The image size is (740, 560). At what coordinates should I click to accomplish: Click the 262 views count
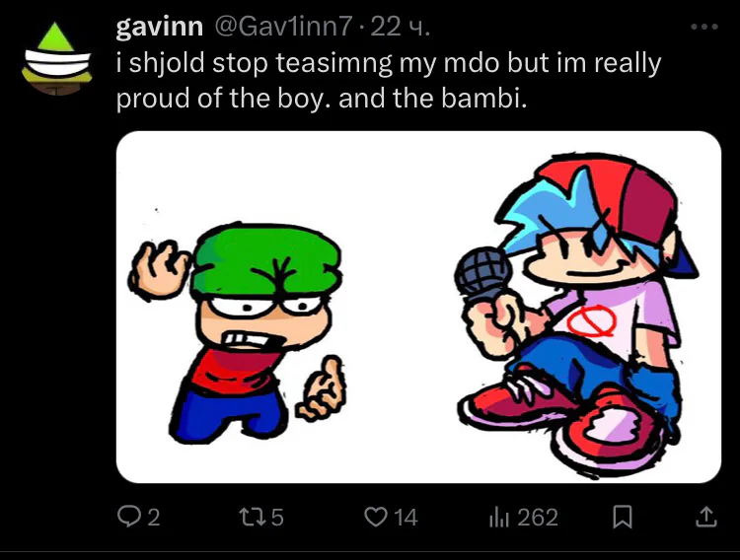[538, 517]
